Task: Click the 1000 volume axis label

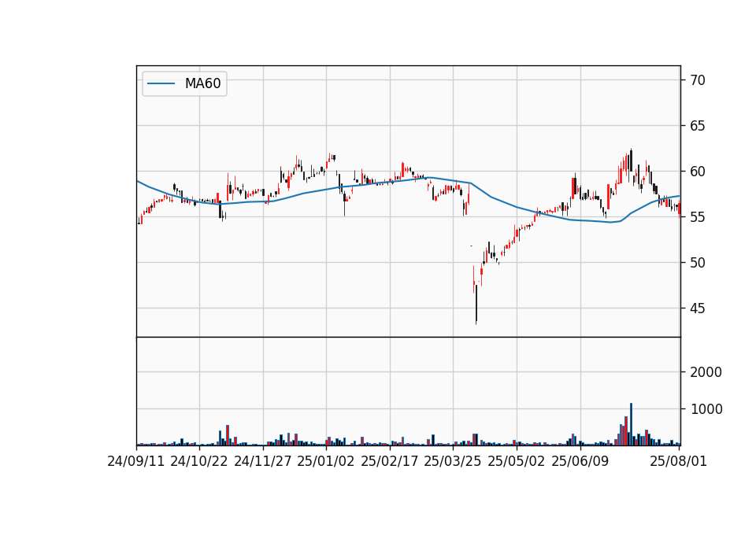Action: (x=706, y=409)
